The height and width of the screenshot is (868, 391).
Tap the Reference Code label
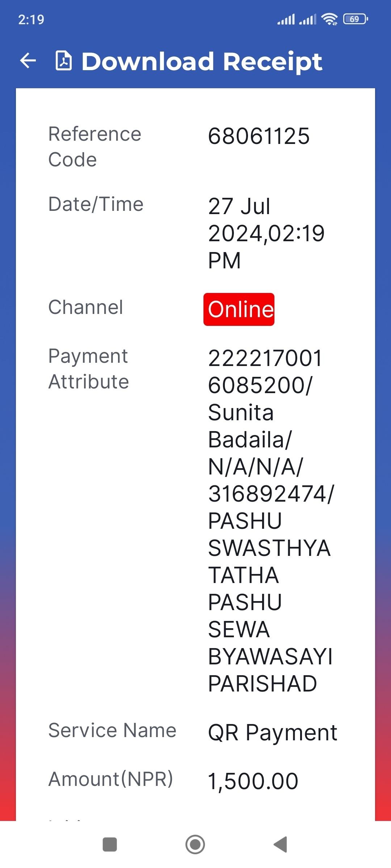[x=95, y=146]
